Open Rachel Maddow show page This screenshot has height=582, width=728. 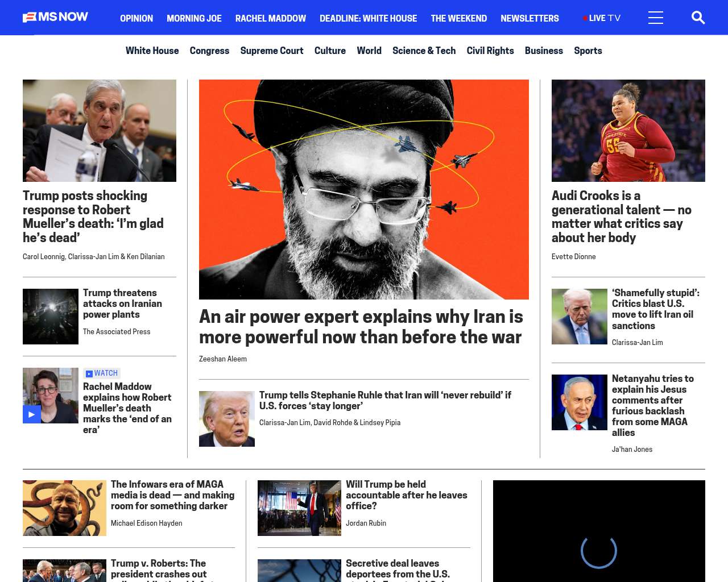pyautogui.click(x=271, y=18)
